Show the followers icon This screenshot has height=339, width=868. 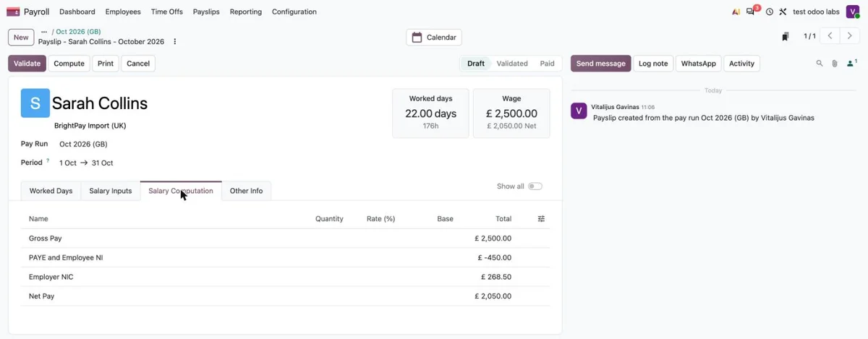click(x=851, y=64)
